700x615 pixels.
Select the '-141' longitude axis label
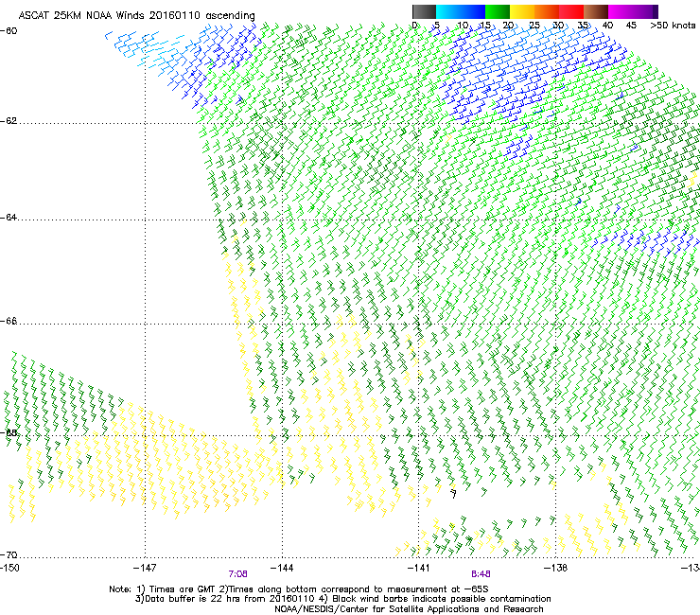point(419,568)
